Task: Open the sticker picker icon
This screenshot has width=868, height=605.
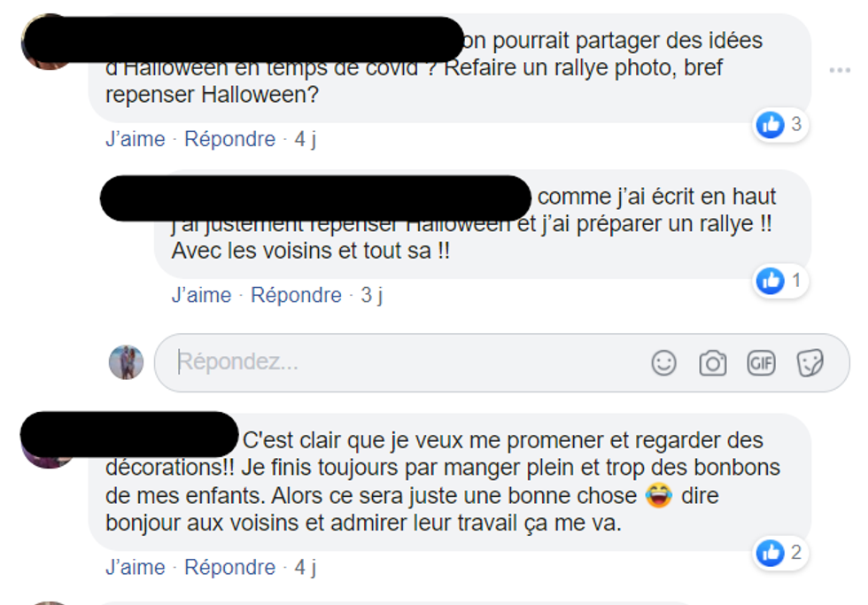Action: pyautogui.click(x=810, y=364)
